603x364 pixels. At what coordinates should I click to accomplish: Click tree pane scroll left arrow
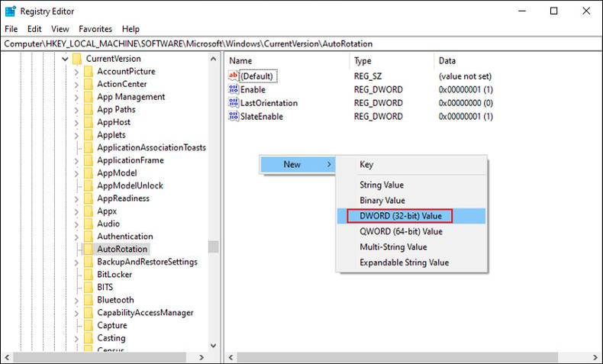(7, 357)
